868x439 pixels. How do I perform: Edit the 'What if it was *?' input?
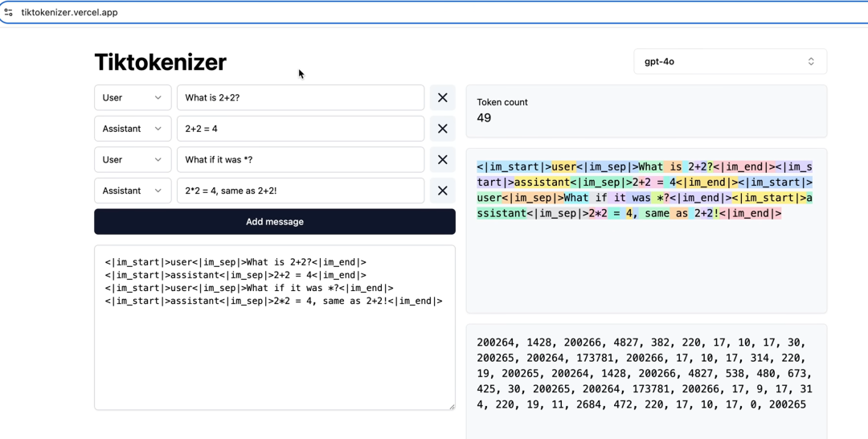(301, 159)
